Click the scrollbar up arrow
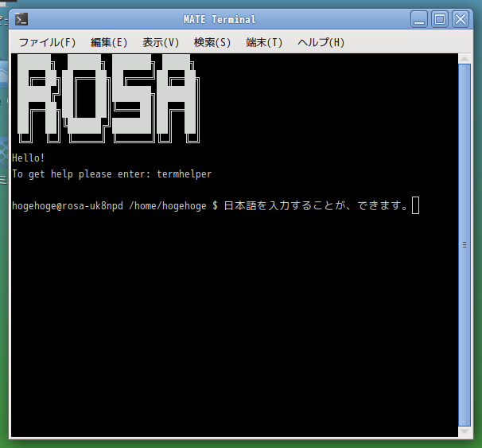This screenshot has height=448, width=482. 465,58
